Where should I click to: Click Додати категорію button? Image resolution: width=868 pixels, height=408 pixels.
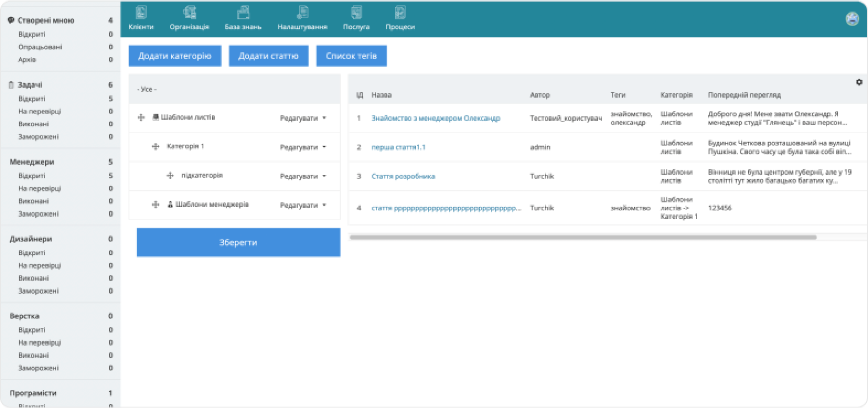pyautogui.click(x=175, y=56)
